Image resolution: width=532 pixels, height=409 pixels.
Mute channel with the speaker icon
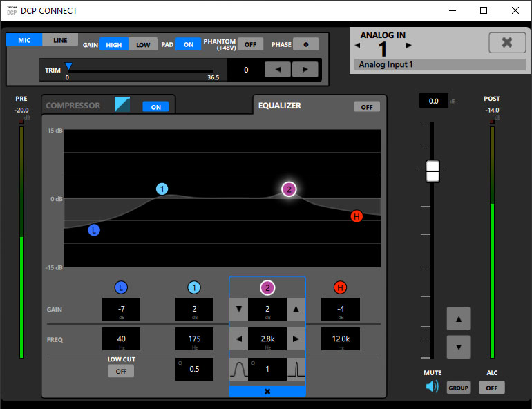[x=432, y=386]
